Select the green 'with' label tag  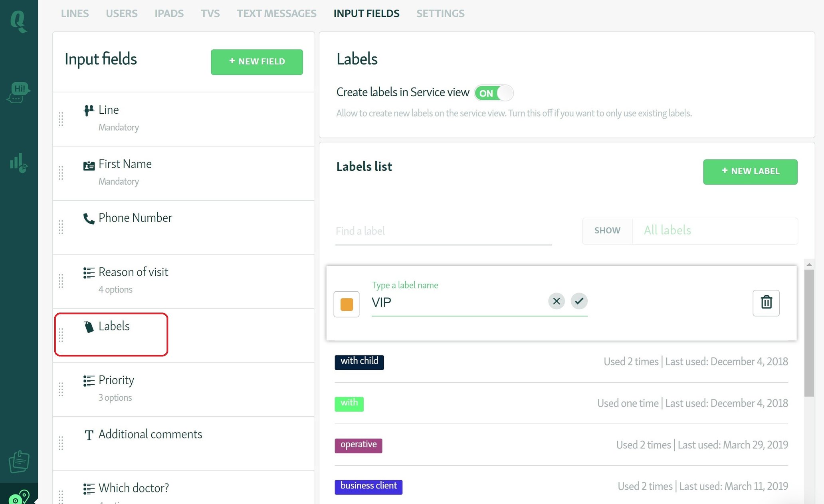tap(349, 403)
